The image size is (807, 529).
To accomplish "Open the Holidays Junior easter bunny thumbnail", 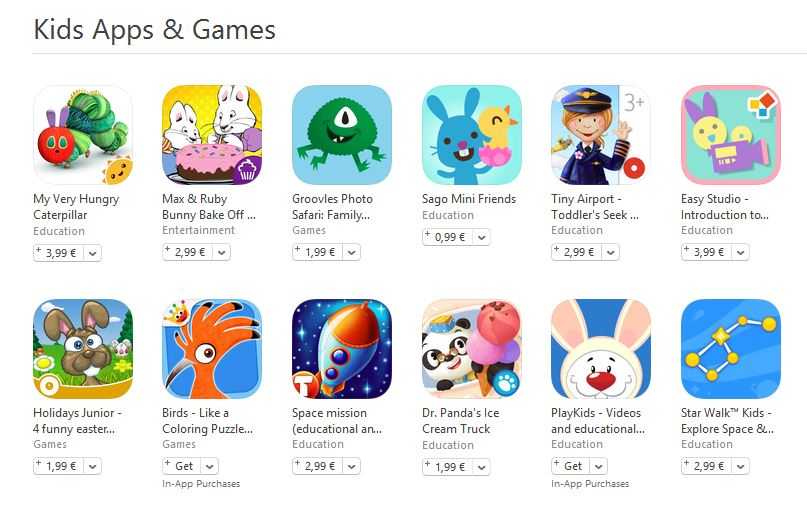I will (x=83, y=349).
